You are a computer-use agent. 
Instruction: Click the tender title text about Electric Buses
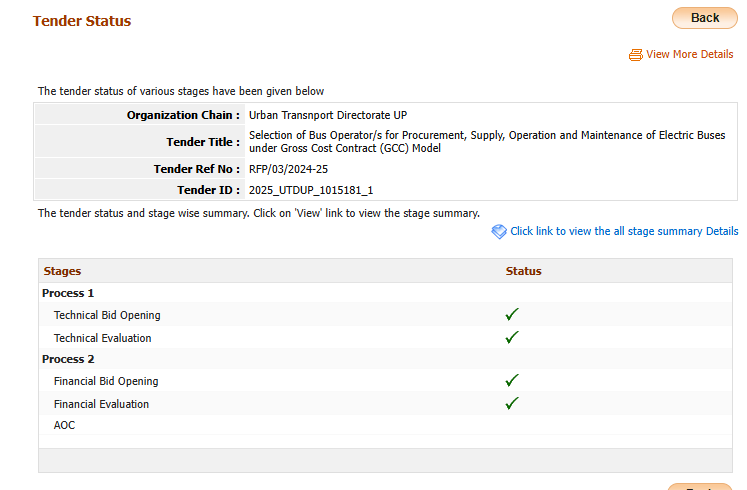coord(487,142)
